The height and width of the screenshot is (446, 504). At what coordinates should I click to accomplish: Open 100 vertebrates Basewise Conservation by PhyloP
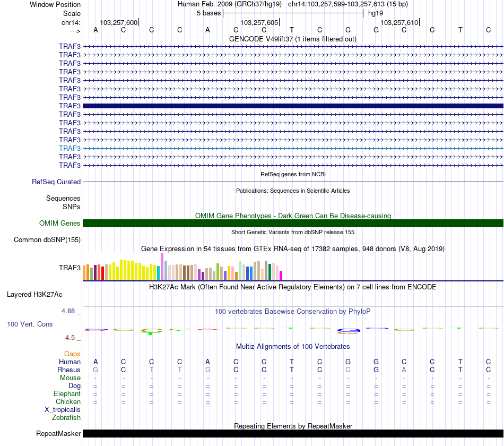pyautogui.click(x=292, y=312)
